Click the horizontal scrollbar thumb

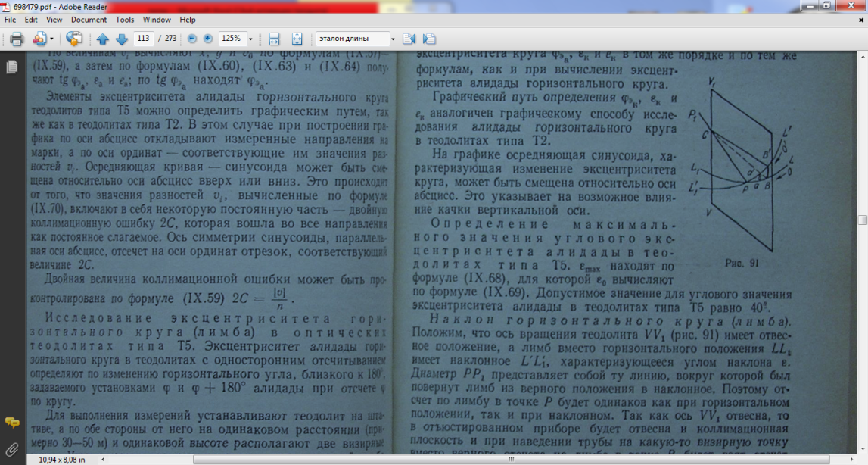click(x=511, y=460)
